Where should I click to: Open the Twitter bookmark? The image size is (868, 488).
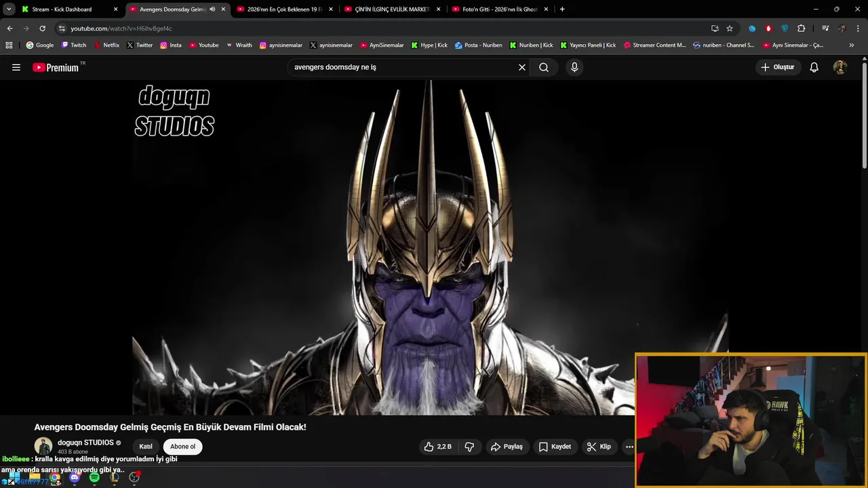(140, 45)
